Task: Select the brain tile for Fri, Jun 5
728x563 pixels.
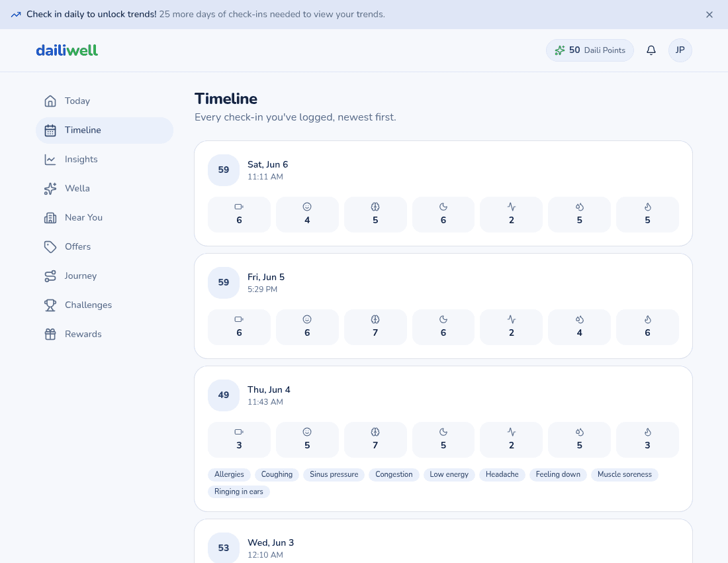Action: pyautogui.click(x=375, y=327)
